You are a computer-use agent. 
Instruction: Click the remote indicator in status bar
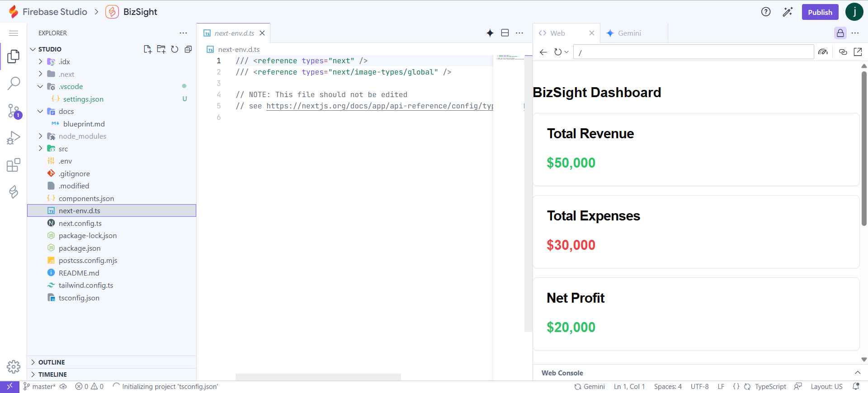tap(9, 387)
